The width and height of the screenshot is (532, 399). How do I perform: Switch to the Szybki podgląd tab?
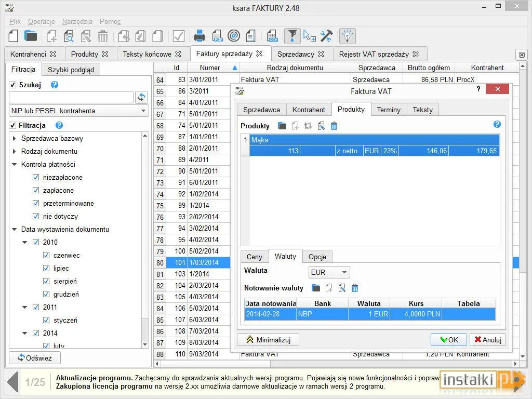click(71, 70)
